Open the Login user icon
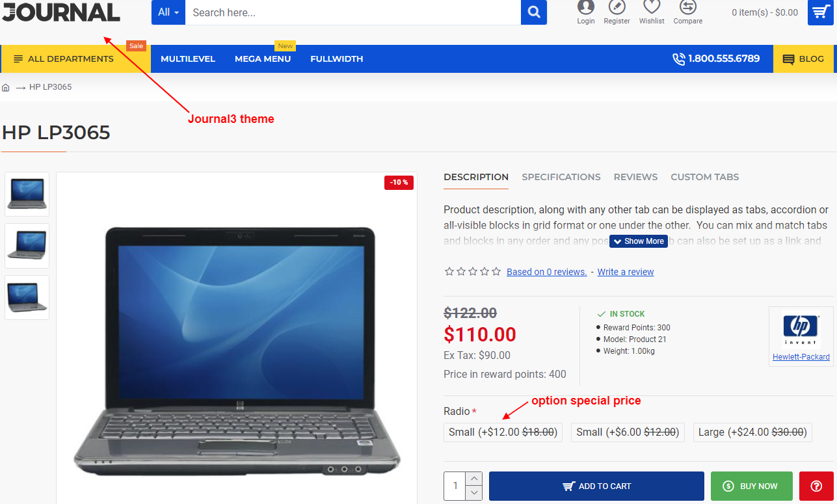This screenshot has width=837, height=504. coord(586,7)
